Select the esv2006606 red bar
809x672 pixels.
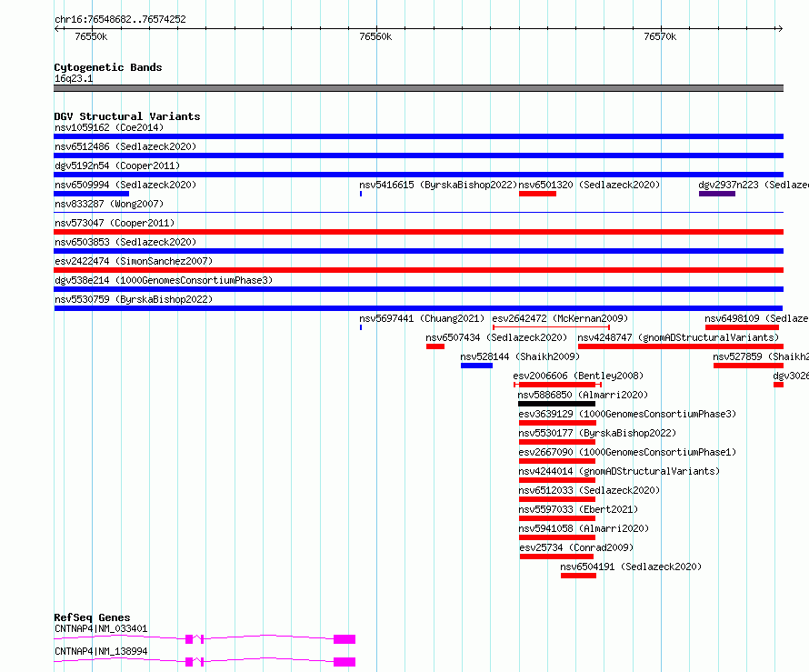[x=557, y=385]
